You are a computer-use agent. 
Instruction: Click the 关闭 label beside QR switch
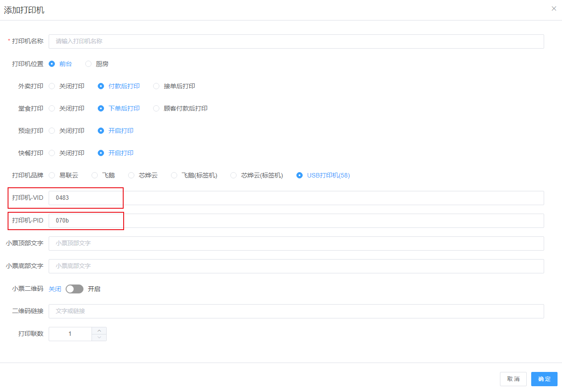pos(55,289)
